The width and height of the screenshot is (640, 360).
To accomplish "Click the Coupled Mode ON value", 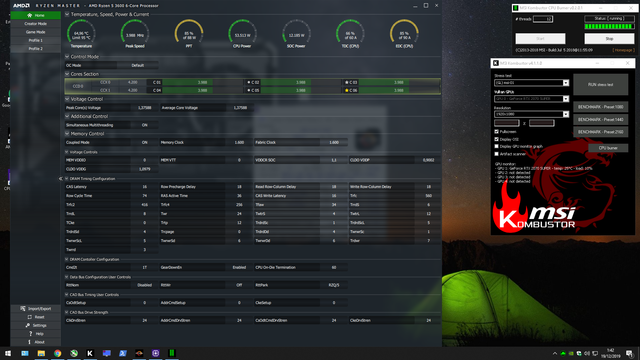I will pyautogui.click(x=144, y=142).
